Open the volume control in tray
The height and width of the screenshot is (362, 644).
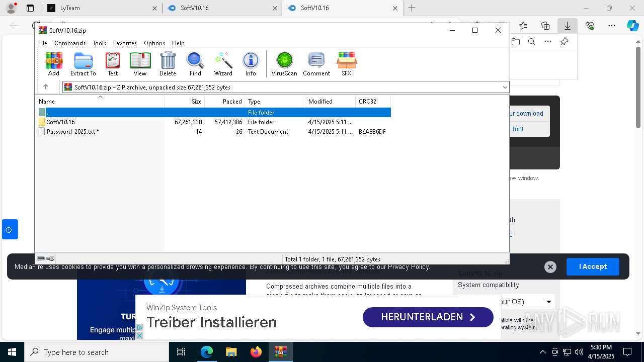579,352
